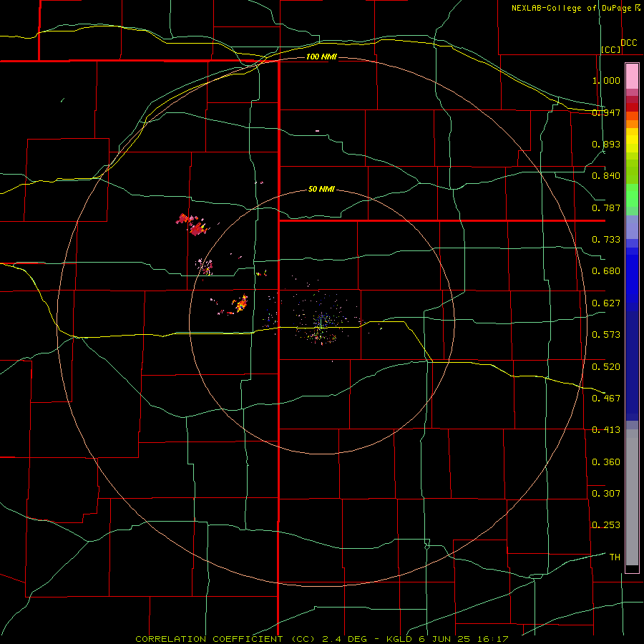Click the DCC legend label
Screen dimensions: 644x644
[x=628, y=43]
